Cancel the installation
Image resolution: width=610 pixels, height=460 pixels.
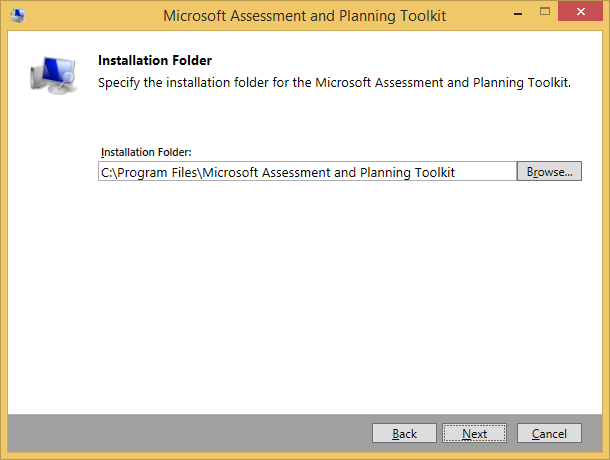(549, 433)
